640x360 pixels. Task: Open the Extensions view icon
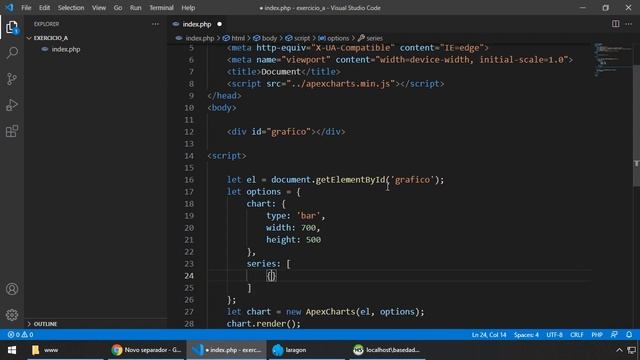coord(12,131)
